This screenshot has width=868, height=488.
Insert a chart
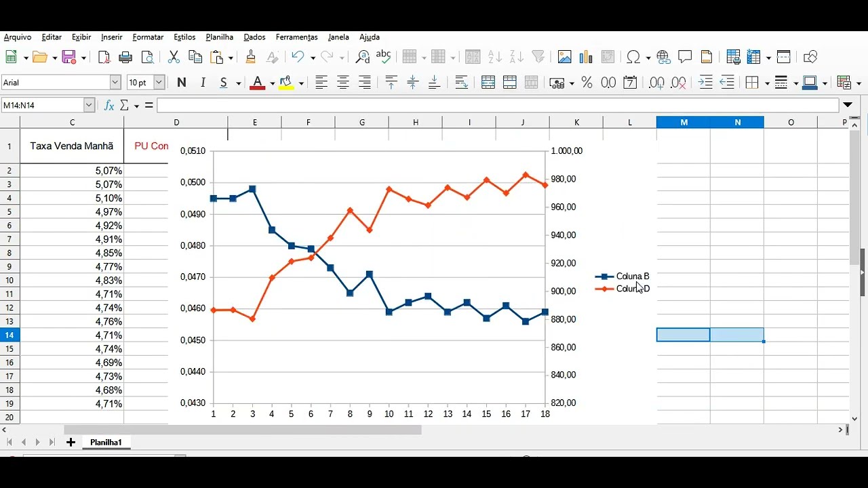point(586,57)
